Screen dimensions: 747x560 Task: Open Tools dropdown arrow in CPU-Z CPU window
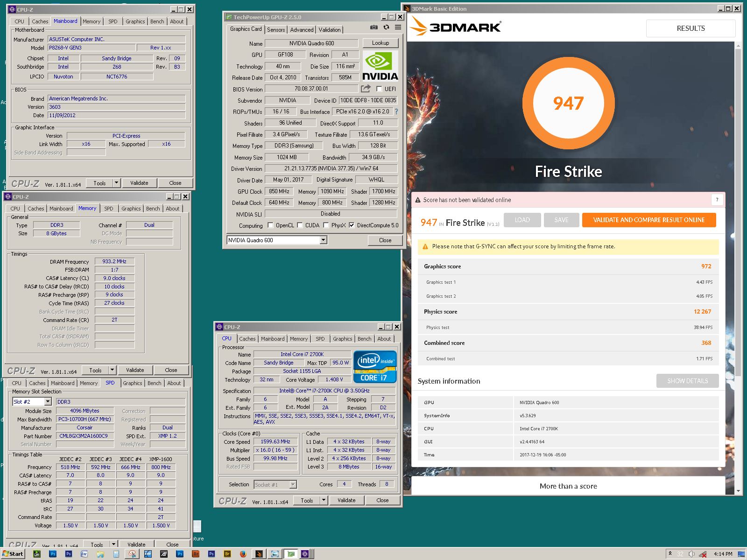click(324, 500)
